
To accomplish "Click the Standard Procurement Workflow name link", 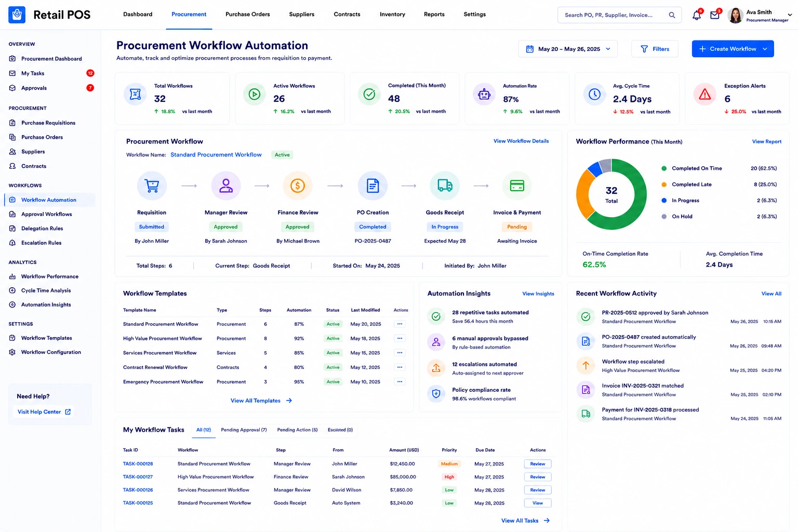I will coord(216,155).
